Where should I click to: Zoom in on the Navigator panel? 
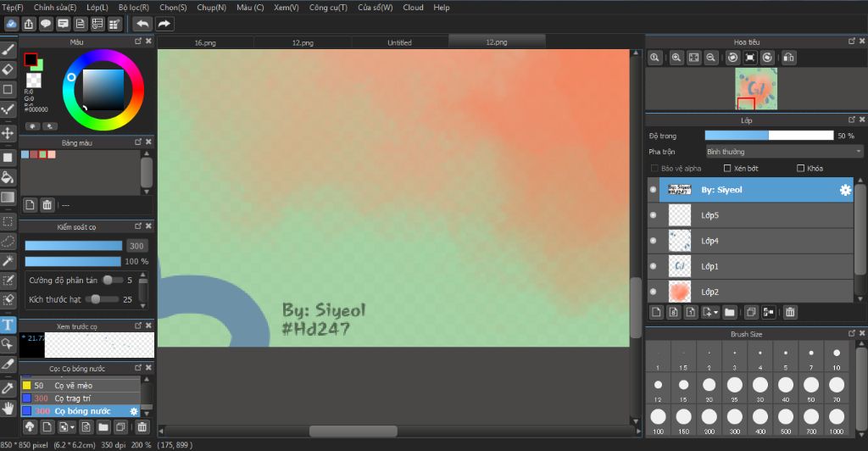coord(676,58)
